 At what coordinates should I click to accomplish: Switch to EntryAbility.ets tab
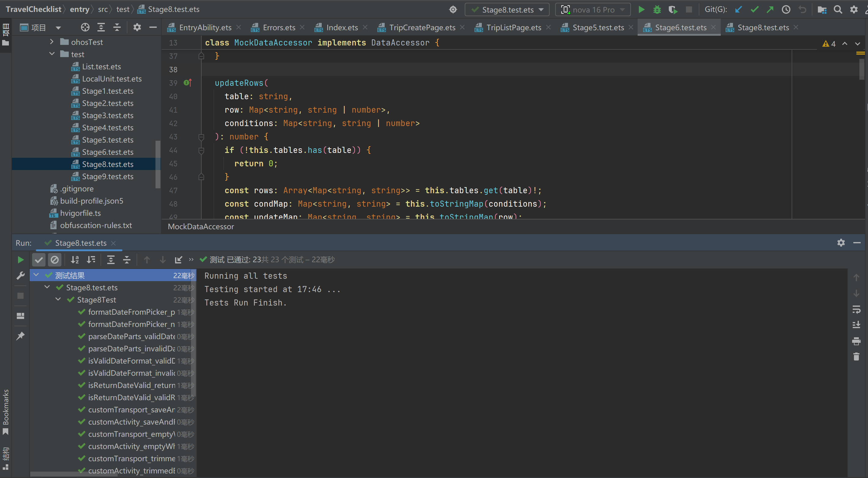[x=205, y=27]
